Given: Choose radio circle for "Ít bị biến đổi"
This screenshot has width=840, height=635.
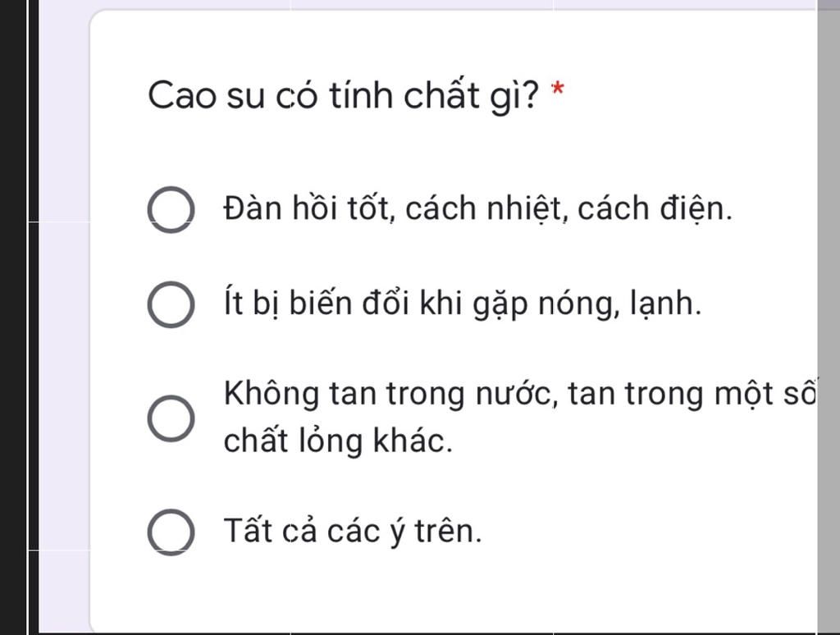Looking at the screenshot, I should click(171, 304).
